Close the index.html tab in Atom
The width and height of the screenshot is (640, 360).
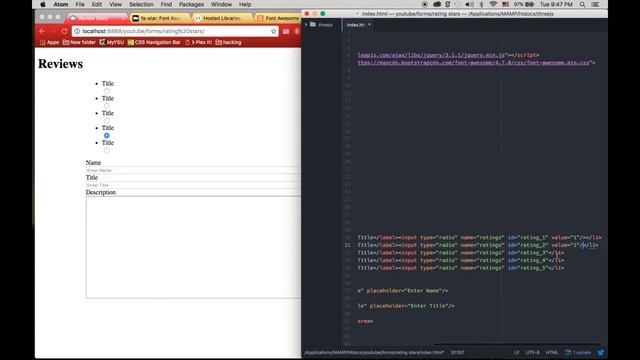(x=369, y=25)
